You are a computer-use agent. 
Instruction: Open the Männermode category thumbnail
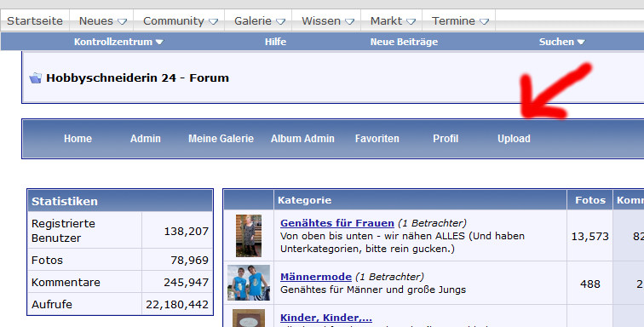point(249,283)
